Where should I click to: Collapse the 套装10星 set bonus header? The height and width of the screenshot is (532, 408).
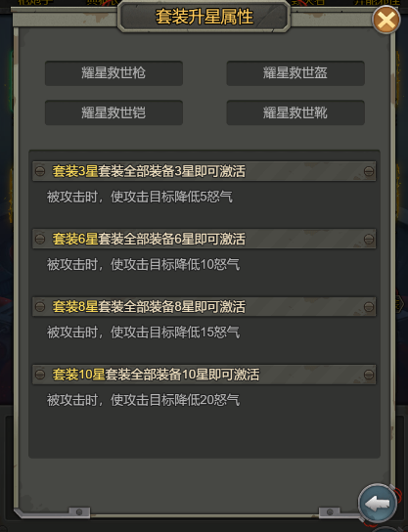204,375
